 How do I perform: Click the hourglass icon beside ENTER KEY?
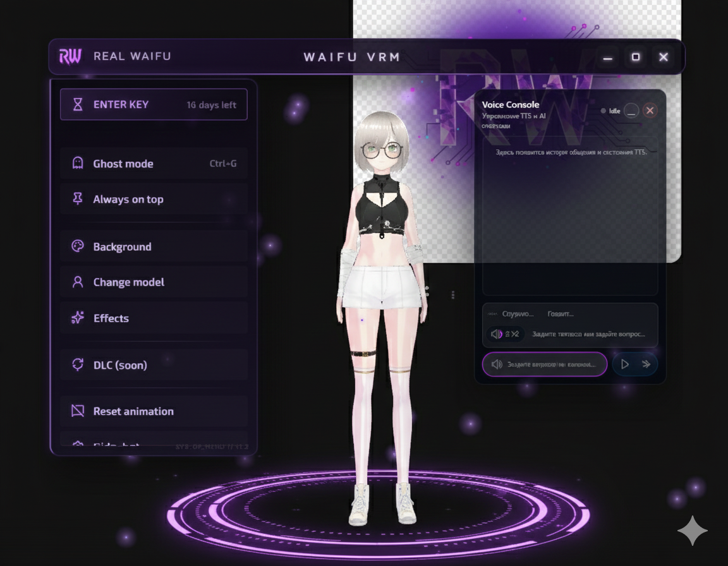tap(78, 104)
